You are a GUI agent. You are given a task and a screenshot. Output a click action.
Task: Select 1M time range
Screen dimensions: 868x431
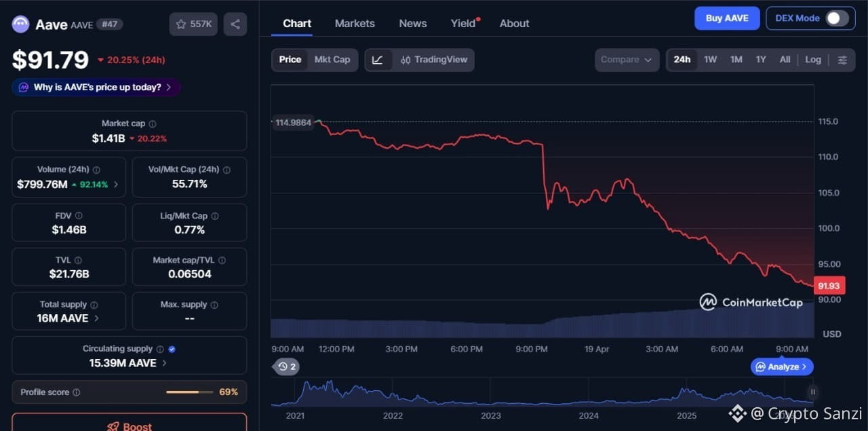click(736, 60)
